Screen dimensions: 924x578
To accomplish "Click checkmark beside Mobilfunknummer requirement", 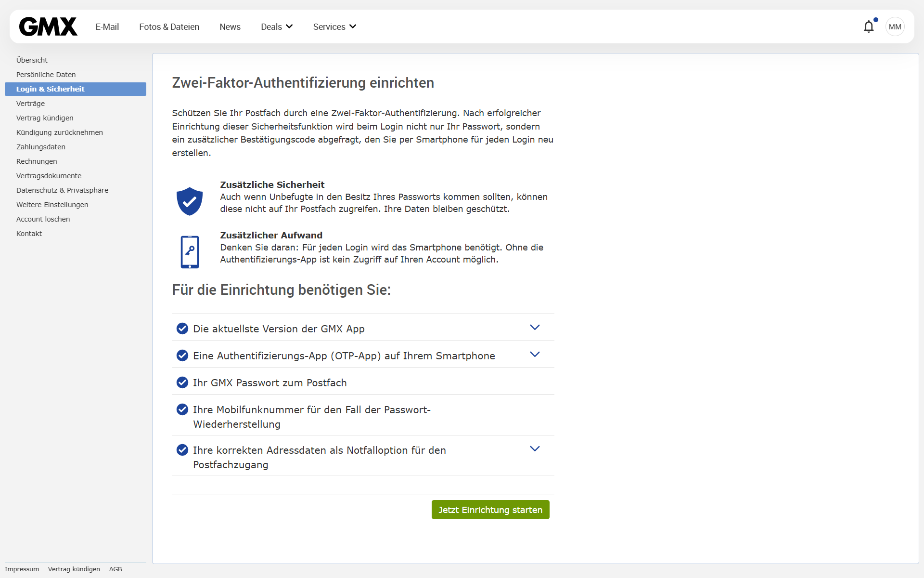I will coord(182,409).
